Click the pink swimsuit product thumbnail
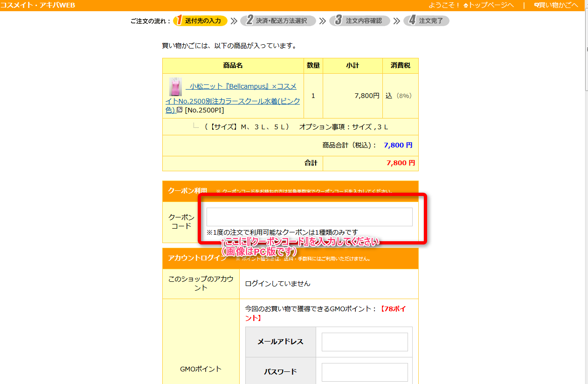The width and height of the screenshot is (588, 384). point(175,87)
